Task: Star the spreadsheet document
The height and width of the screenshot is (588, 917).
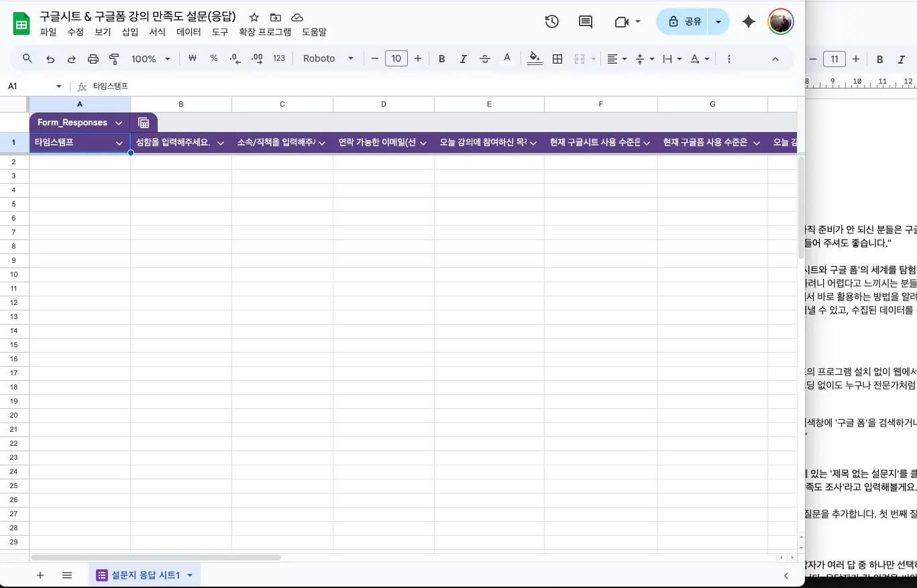Action: tap(254, 17)
